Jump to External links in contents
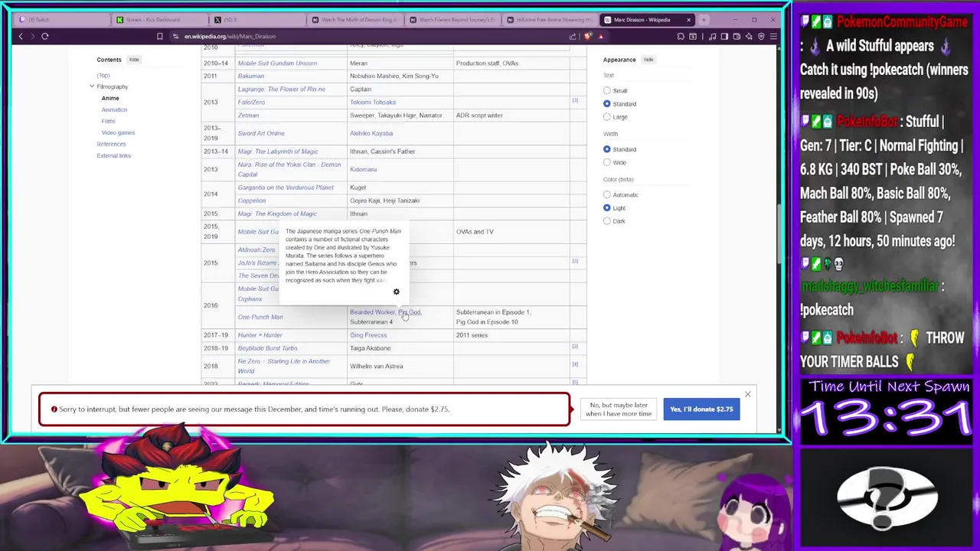 coord(113,155)
